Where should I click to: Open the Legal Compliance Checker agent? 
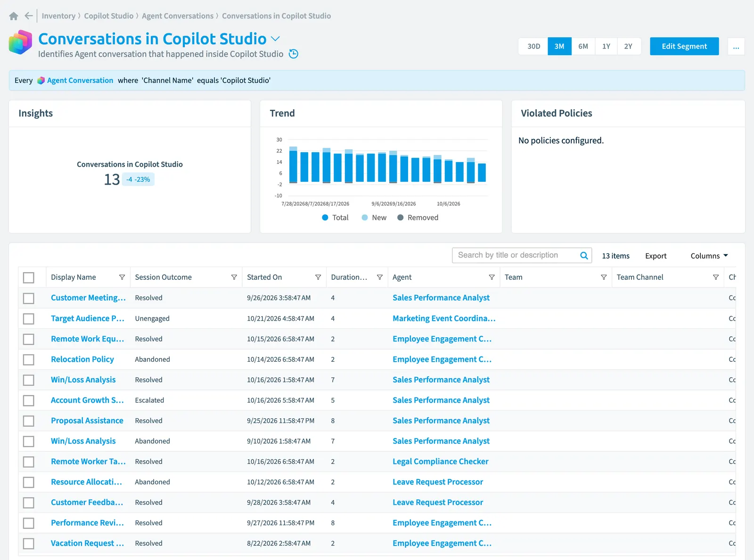click(441, 462)
